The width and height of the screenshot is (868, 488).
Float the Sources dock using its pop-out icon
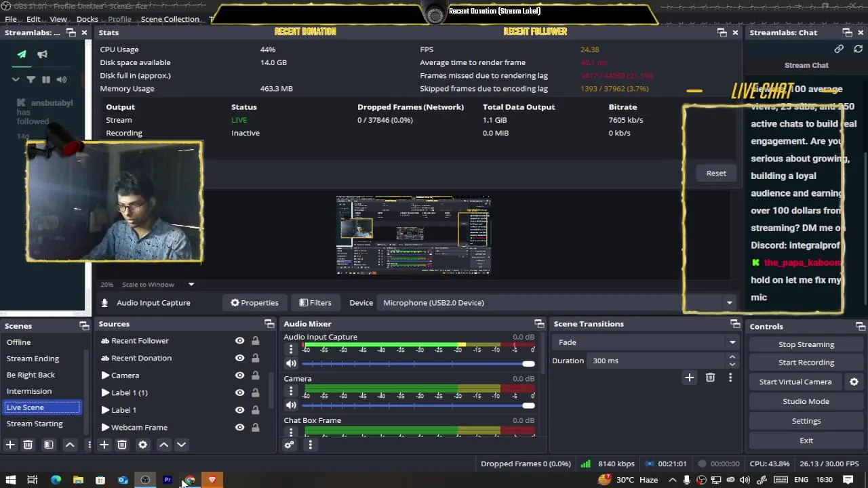click(x=269, y=324)
